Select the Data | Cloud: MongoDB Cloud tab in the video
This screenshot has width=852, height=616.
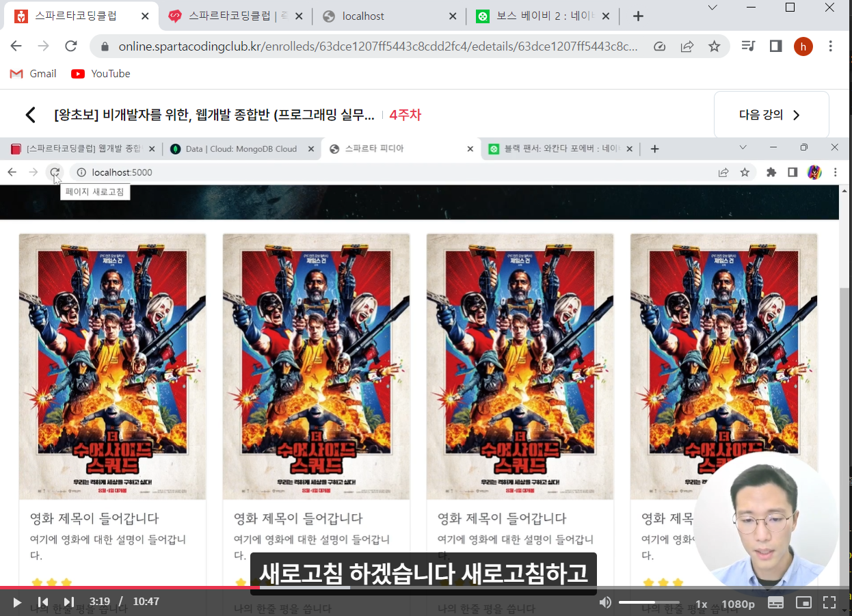pyautogui.click(x=241, y=148)
